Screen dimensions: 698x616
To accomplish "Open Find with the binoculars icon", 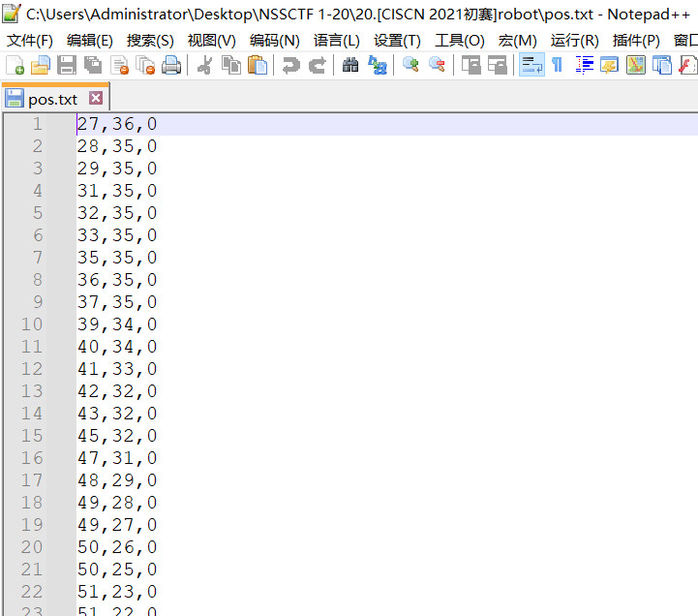I will click(350, 66).
